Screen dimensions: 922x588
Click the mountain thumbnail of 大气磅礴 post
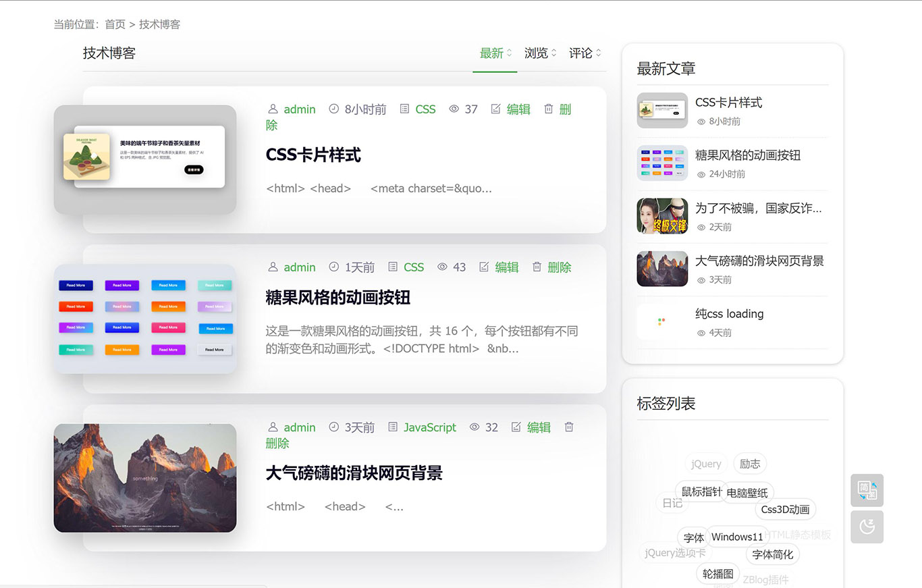tap(145, 478)
